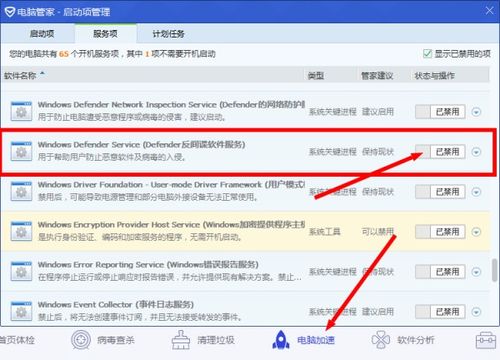The image size is (500, 360).
Task: Open 病毒查杀 label in bottom navigation
Action: (x=116, y=340)
